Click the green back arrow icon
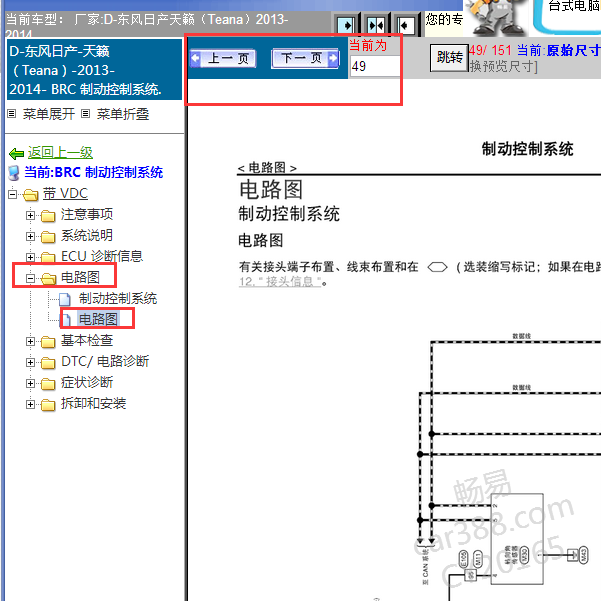 [16, 154]
